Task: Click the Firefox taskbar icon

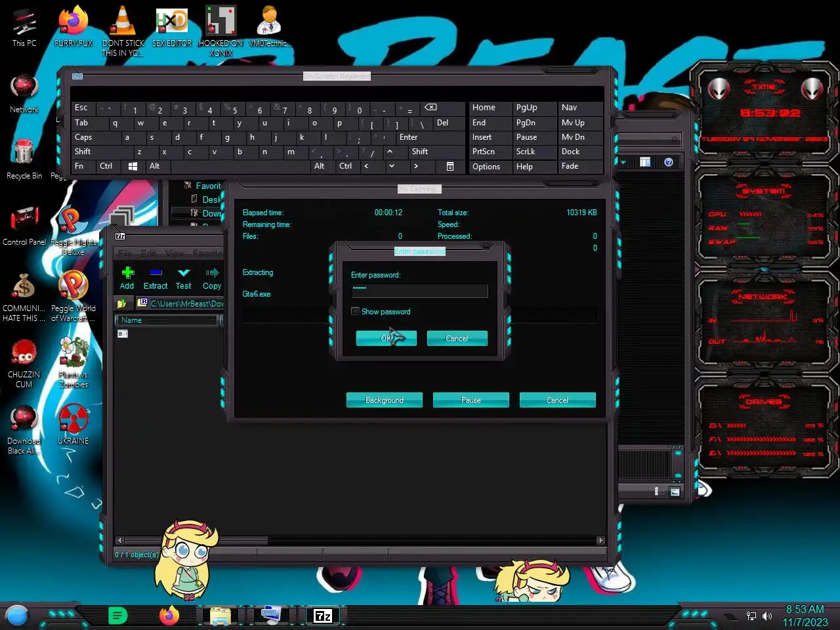Action: 169,616
